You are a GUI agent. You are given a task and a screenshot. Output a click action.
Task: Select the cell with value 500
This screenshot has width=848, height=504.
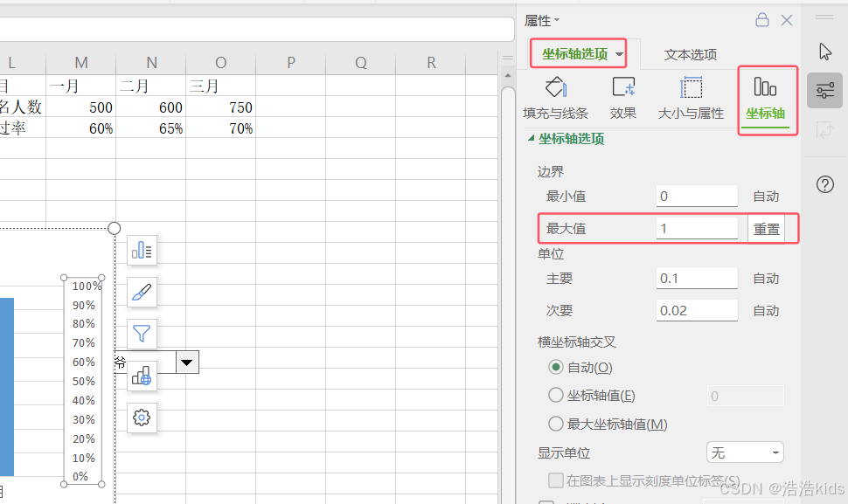tap(81, 107)
